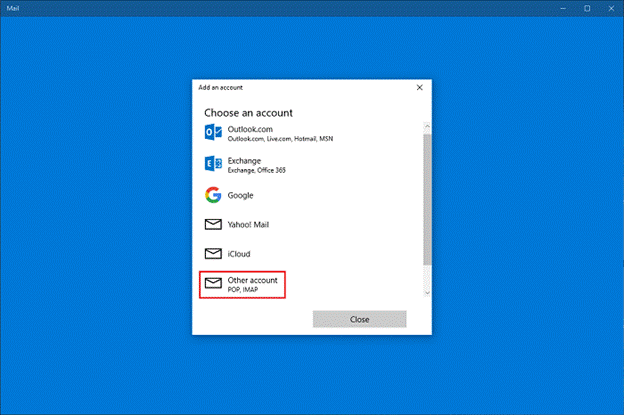Click the account list scrollbar thumb
The image size is (624, 415).
point(427,200)
